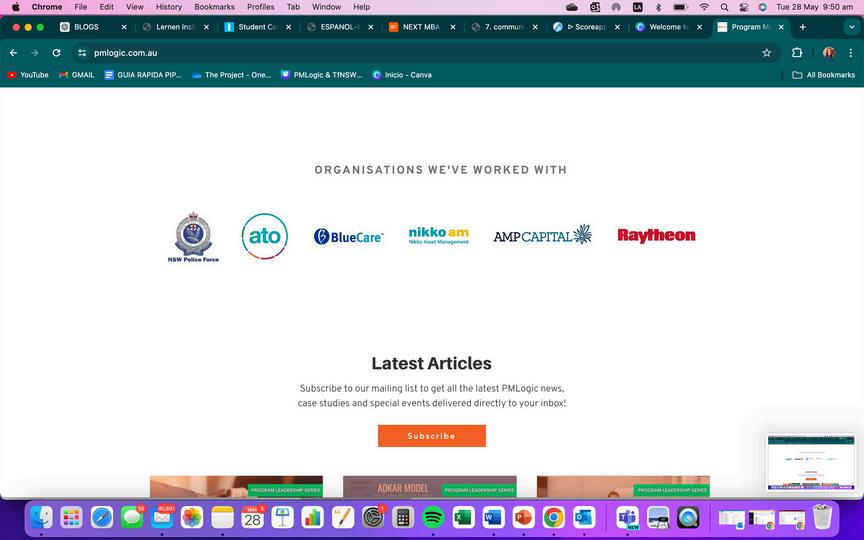
Task: Open the Trash in the dock
Action: coord(823,517)
